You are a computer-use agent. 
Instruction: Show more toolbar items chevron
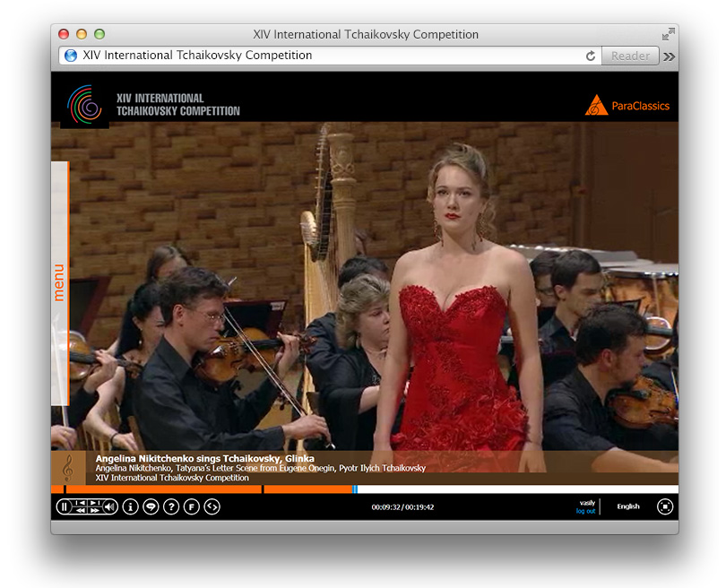pos(669,56)
